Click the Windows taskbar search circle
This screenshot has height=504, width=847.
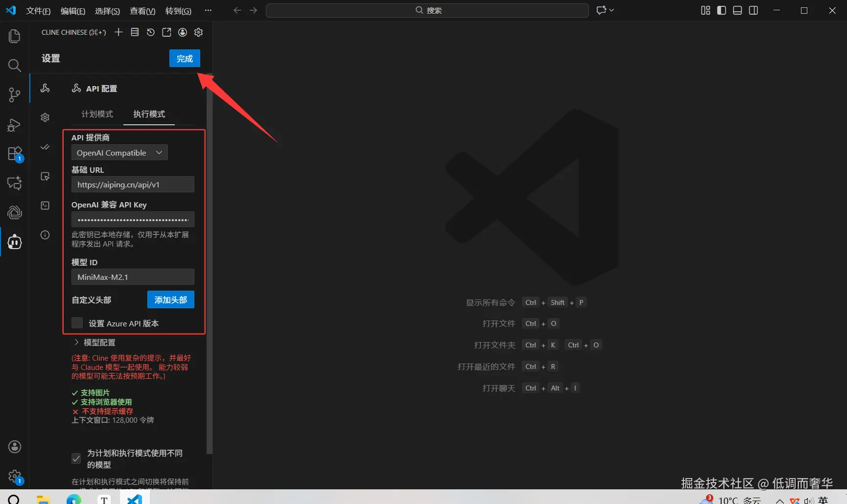[x=14, y=499]
